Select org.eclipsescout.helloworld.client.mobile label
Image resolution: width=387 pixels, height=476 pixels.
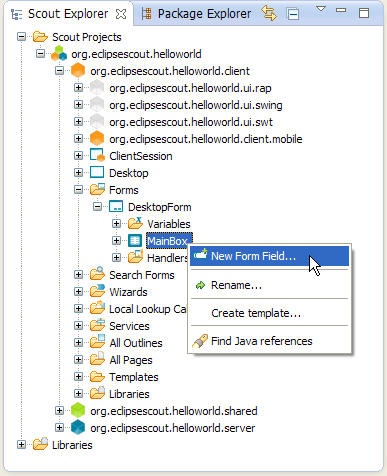(206, 139)
